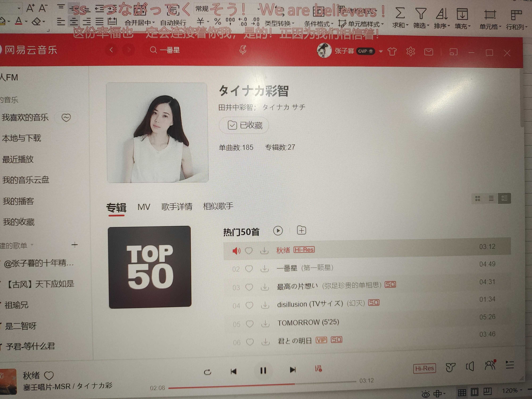Screen dimensions: 532x399
Task: Pause the currently playing song
Action: tap(263, 371)
